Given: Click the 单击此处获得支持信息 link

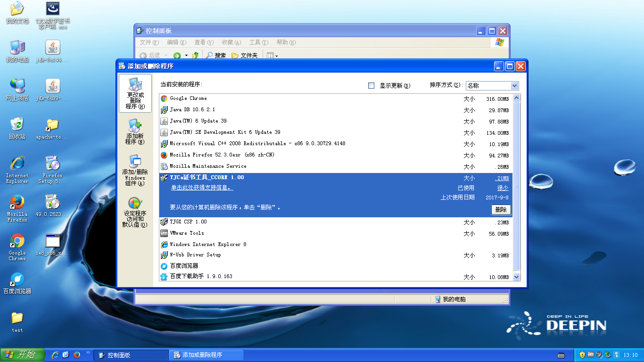Looking at the screenshot, I should [202, 188].
